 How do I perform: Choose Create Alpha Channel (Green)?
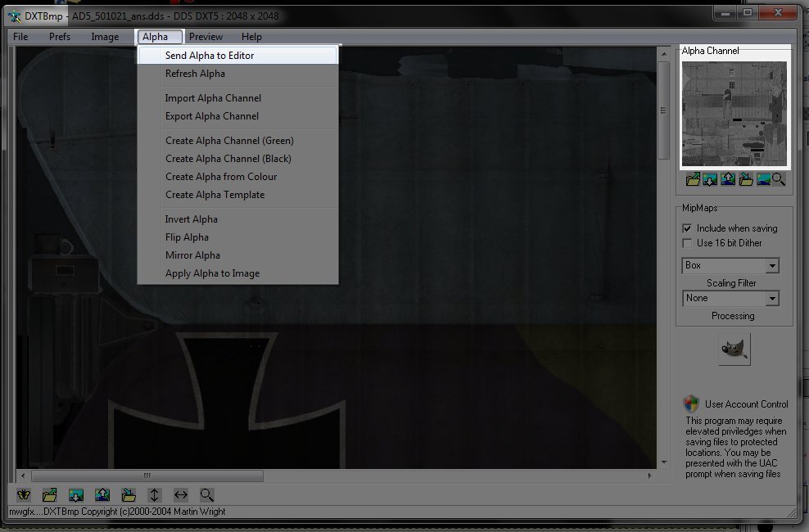[x=237, y=140]
